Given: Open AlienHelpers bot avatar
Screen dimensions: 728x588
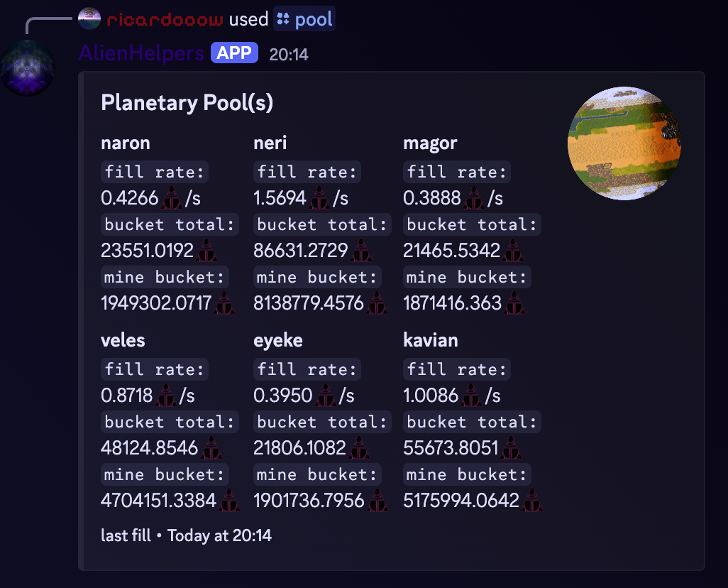Looking at the screenshot, I should [x=28, y=68].
